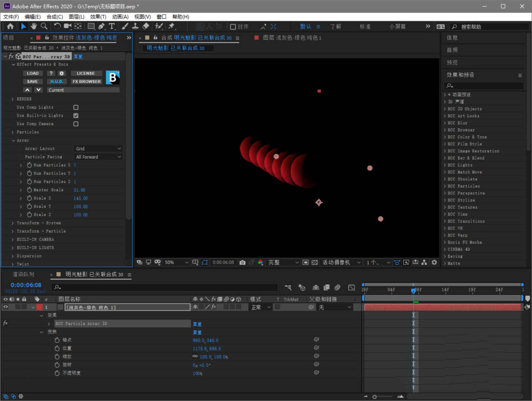The image size is (532, 401).
Task: Select the Pen tool
Action: pyautogui.click(x=102, y=26)
